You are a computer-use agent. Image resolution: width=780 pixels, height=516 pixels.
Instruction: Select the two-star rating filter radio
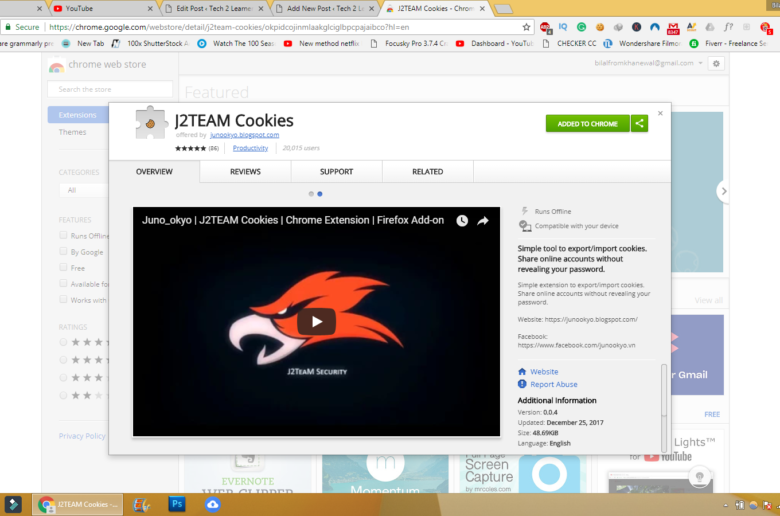point(63,396)
